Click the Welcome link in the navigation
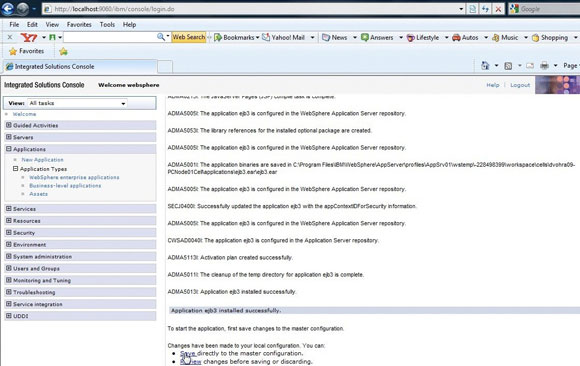 pyautogui.click(x=24, y=114)
